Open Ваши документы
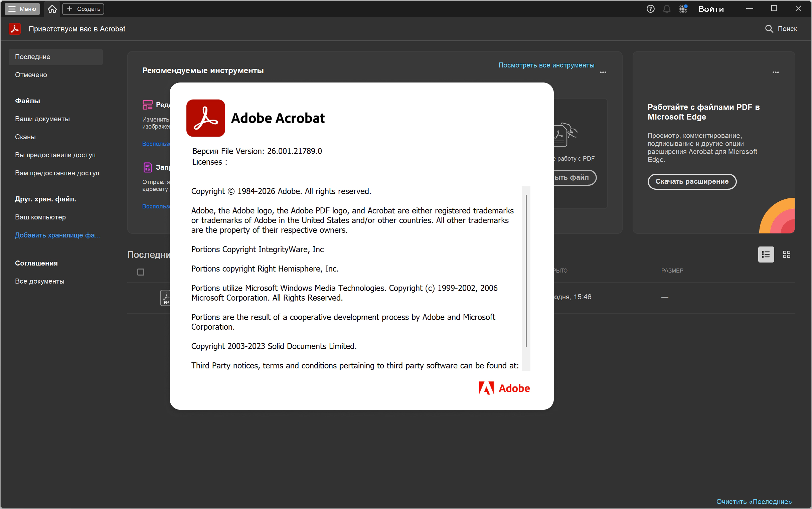This screenshot has width=812, height=509. (x=42, y=119)
